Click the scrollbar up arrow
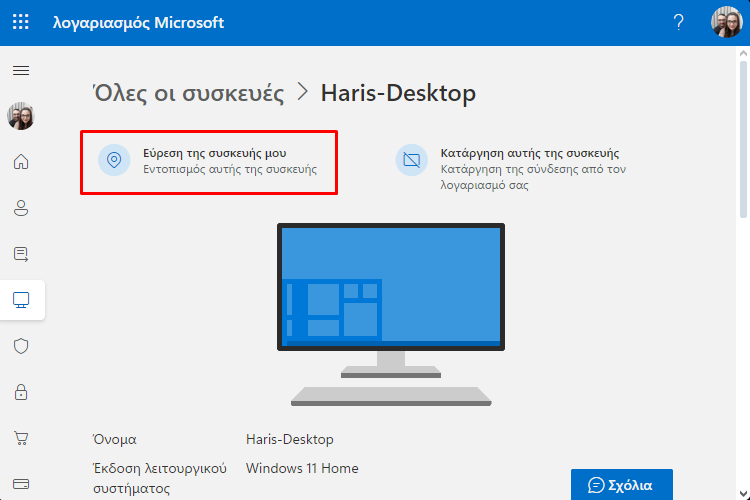 [743, 54]
